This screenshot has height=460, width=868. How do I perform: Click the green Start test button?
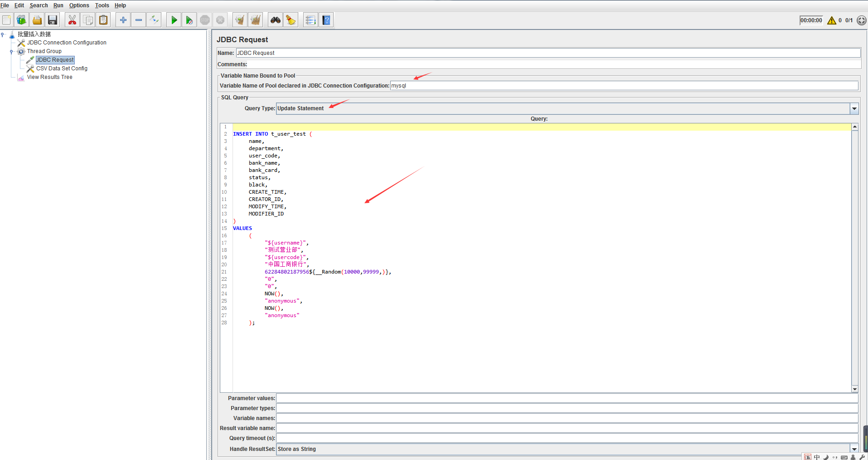[x=174, y=20]
